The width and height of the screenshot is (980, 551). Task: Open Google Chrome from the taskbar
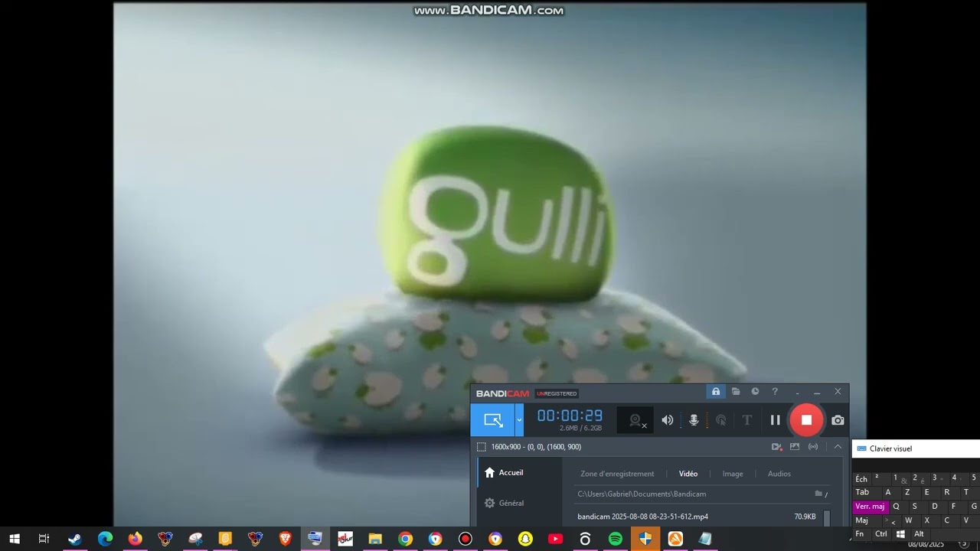click(x=405, y=539)
